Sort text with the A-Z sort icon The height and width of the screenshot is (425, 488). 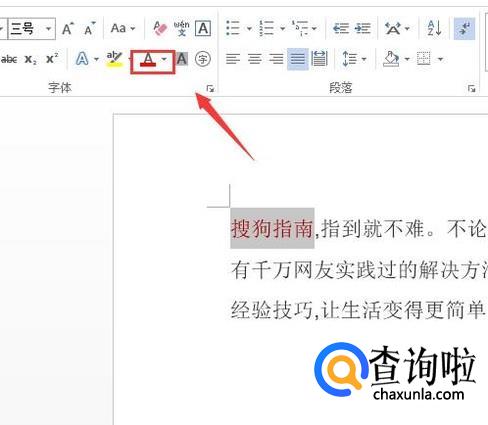coord(434,28)
